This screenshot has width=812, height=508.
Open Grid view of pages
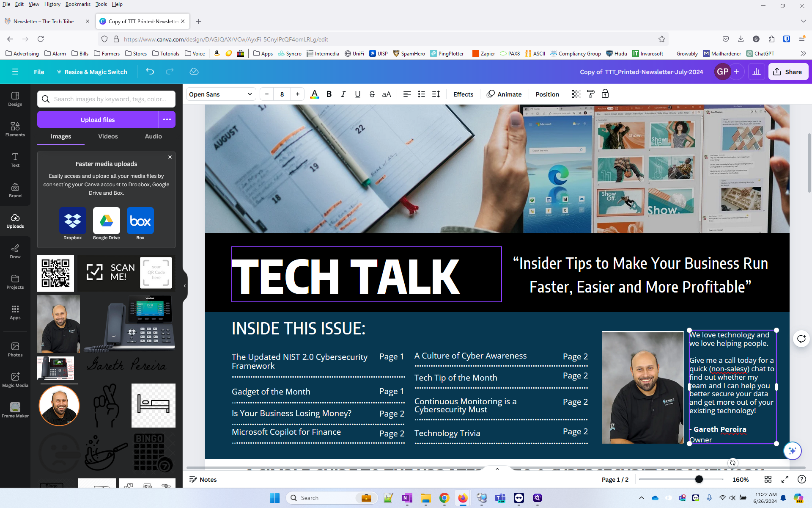768,479
